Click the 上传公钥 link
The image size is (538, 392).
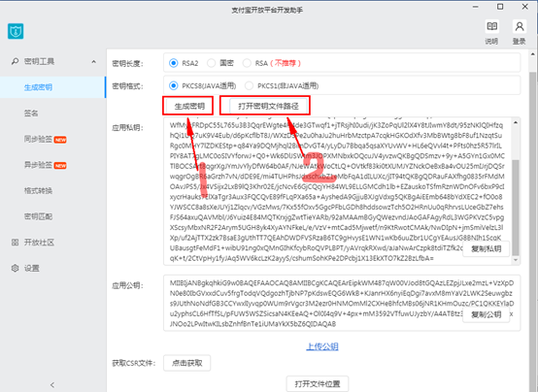point(322,346)
